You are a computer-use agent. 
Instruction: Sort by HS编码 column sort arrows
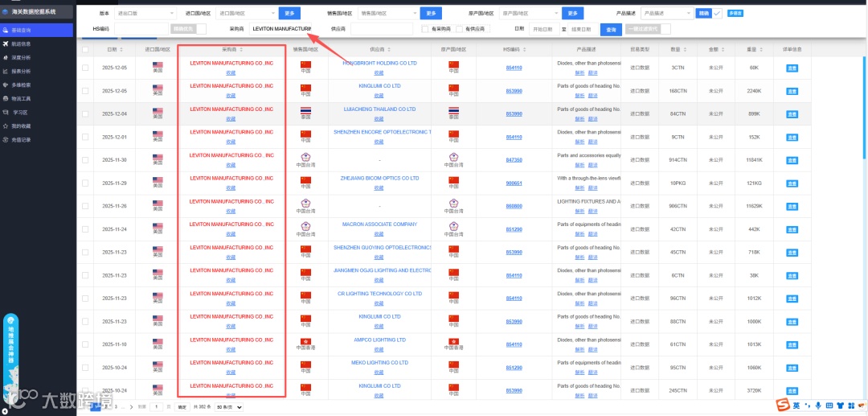pyautogui.click(x=526, y=49)
